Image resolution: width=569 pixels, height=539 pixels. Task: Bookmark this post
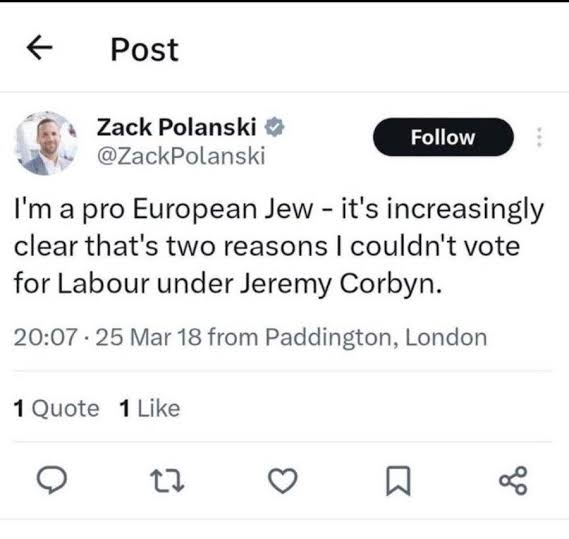(398, 481)
